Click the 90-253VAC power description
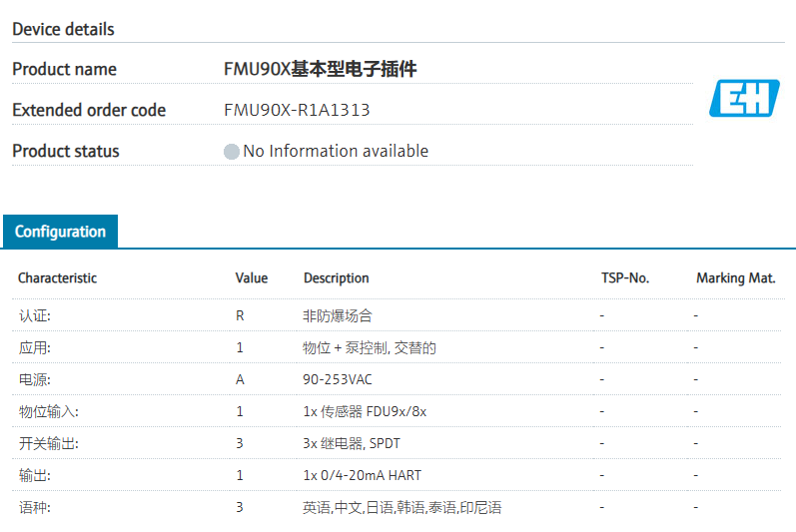Image resolution: width=796 pixels, height=532 pixels. 338,380
